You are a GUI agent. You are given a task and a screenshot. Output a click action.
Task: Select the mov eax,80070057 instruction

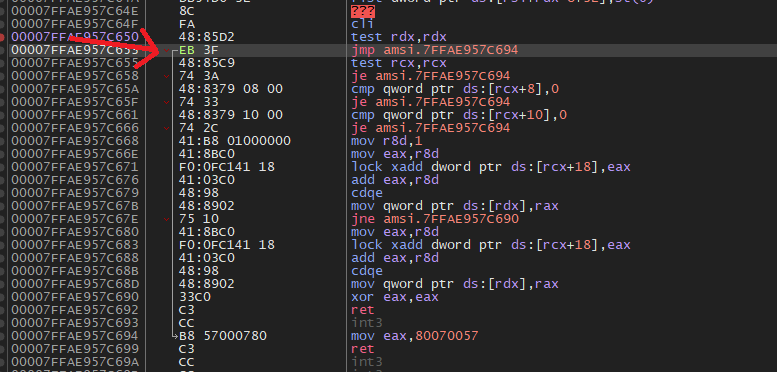click(x=414, y=336)
